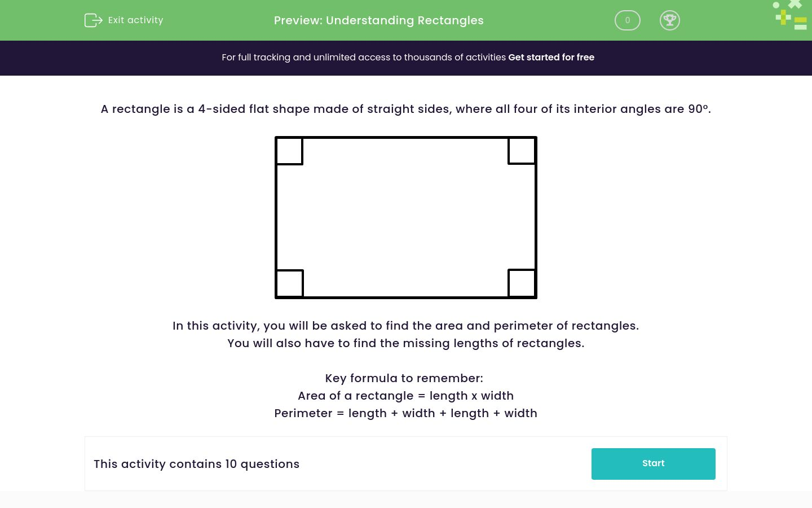Click the rectangle diagram in the page center
812x508 pixels.
click(406, 217)
